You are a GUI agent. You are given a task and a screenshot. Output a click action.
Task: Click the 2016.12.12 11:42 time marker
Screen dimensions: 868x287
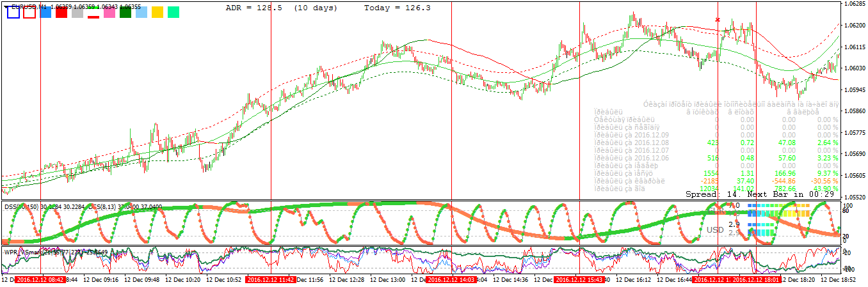[x=271, y=280]
